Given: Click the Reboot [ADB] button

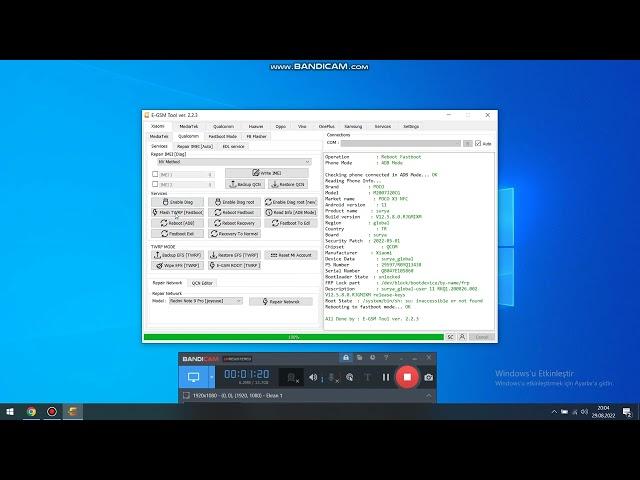Looking at the screenshot, I should coord(177,223).
